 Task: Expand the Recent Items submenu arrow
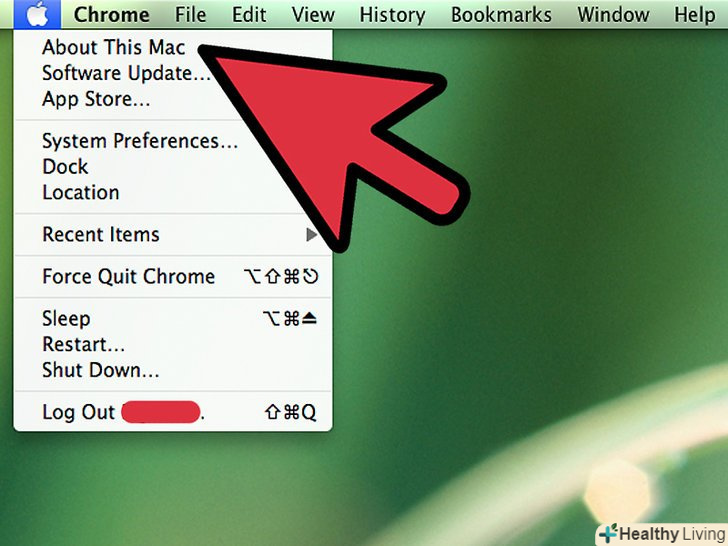pos(312,235)
